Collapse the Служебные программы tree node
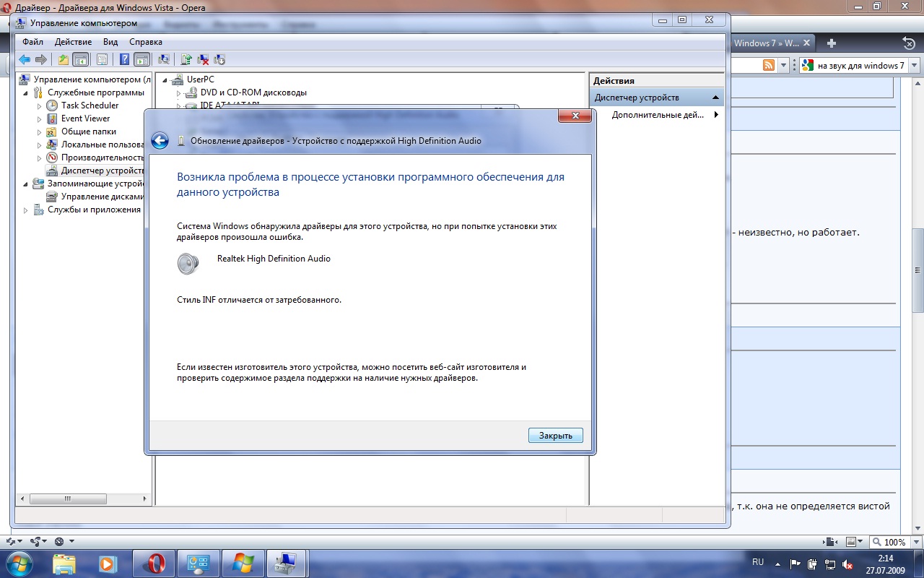The image size is (924, 578). [x=27, y=92]
